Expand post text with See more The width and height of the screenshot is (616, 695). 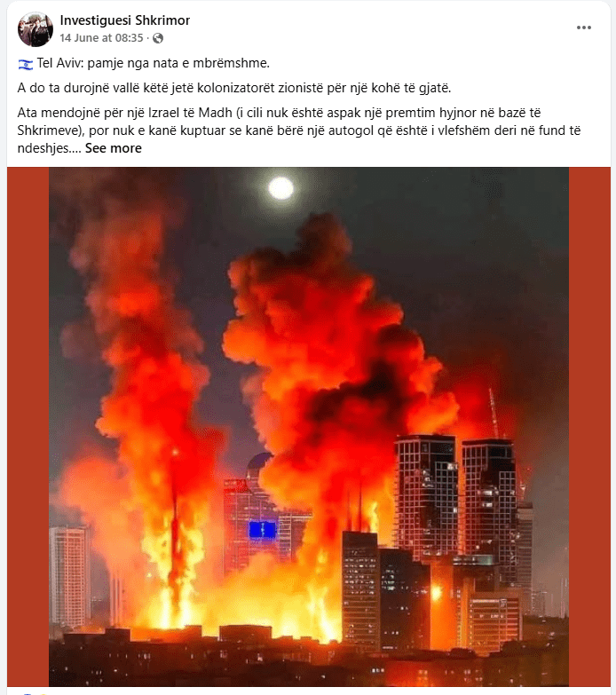[x=114, y=148]
